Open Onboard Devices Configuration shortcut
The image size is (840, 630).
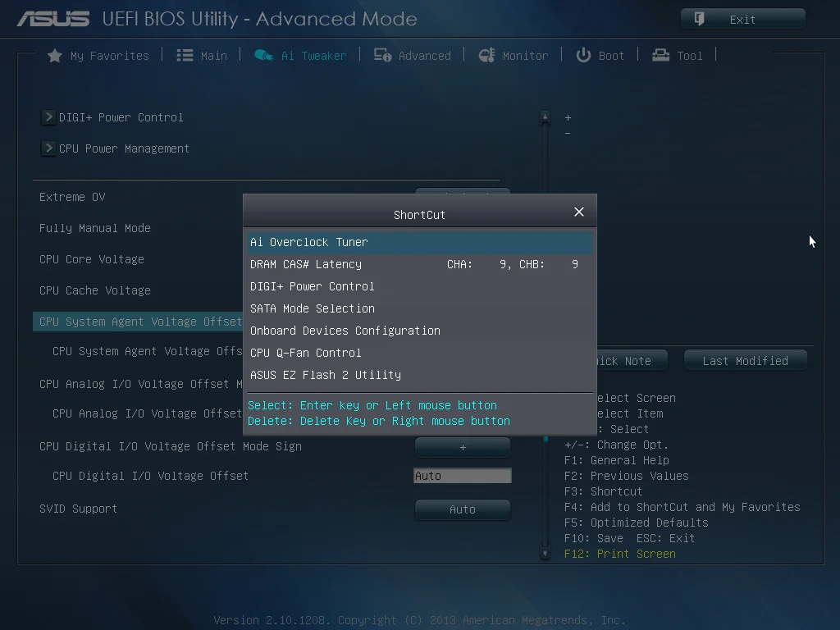(x=420, y=331)
